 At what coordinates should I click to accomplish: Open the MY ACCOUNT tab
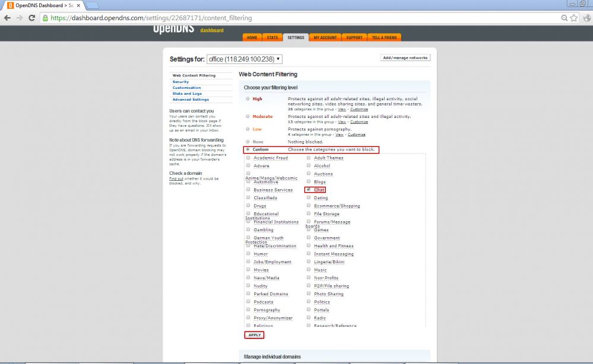pos(325,37)
